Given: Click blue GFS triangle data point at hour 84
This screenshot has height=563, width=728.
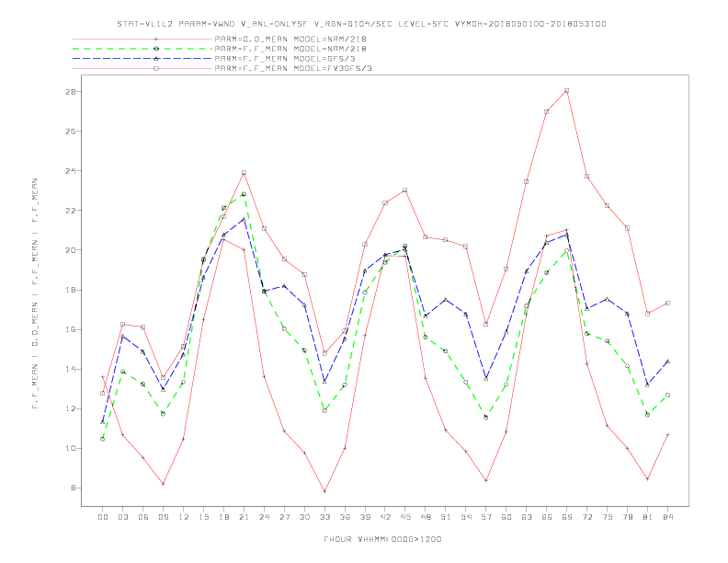Looking at the screenshot, I should (667, 361).
